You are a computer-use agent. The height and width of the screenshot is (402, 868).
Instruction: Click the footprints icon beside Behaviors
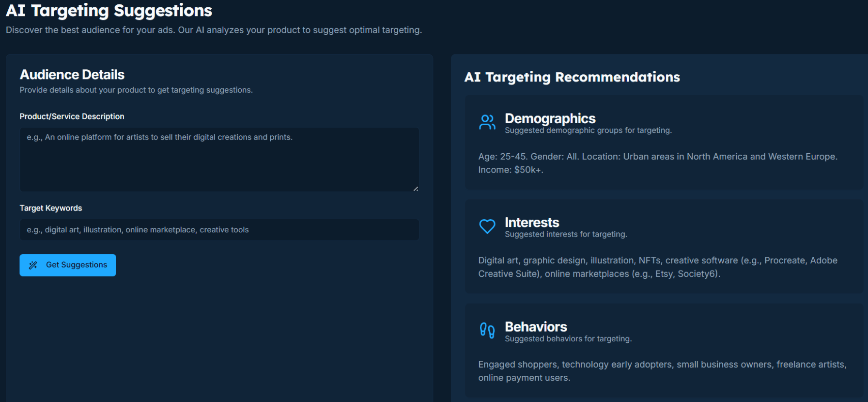(487, 330)
